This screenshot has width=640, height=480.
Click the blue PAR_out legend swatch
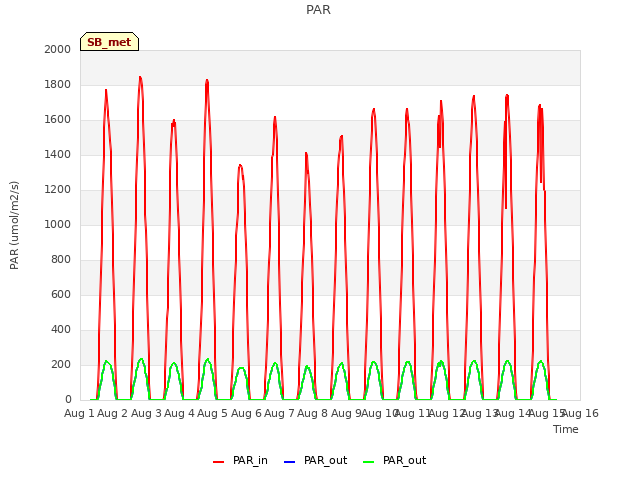(x=289, y=462)
